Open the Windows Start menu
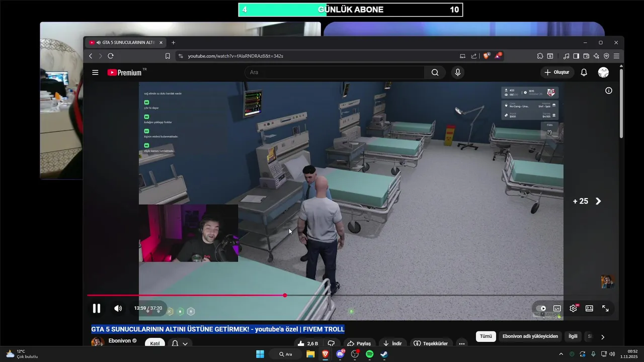This screenshot has width=644, height=362. [x=260, y=354]
